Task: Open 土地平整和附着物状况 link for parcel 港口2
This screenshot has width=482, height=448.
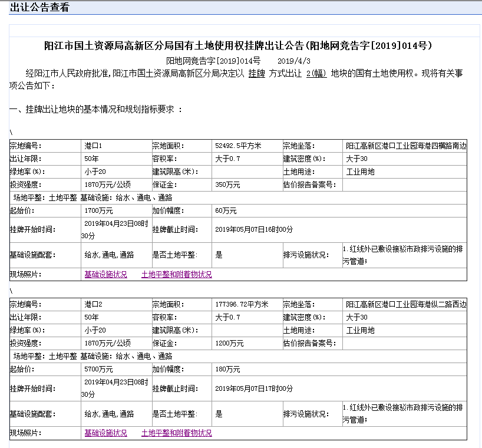Action: click(176, 433)
